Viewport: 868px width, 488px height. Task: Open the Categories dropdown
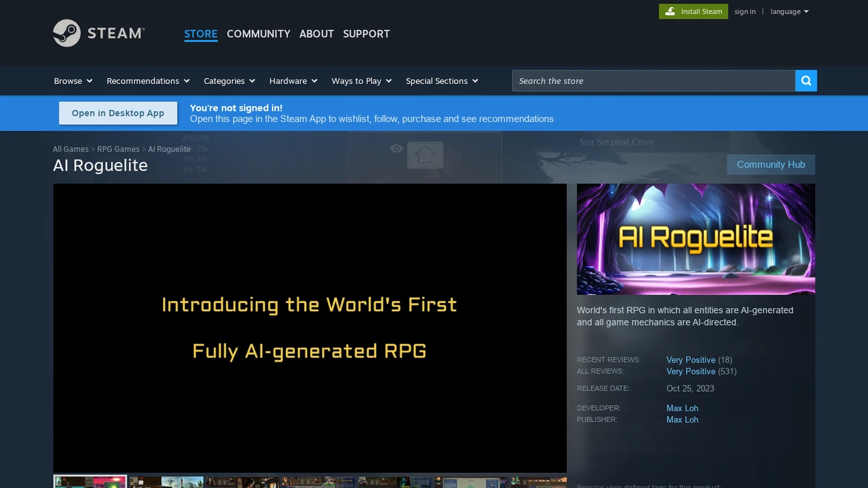pyautogui.click(x=229, y=81)
